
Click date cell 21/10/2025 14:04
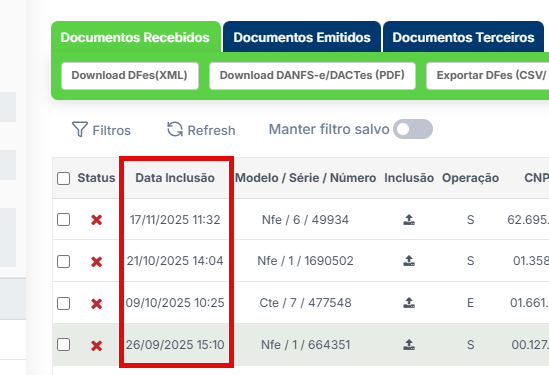[175, 261]
